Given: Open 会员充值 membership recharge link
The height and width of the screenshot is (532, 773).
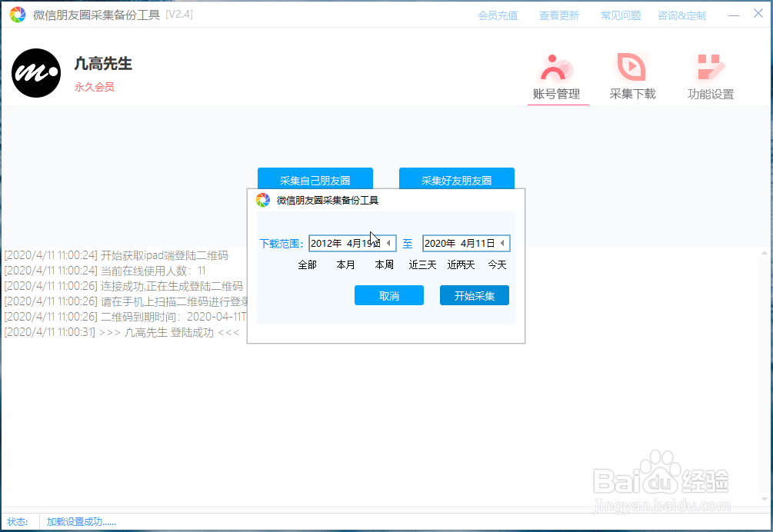Looking at the screenshot, I should (498, 15).
